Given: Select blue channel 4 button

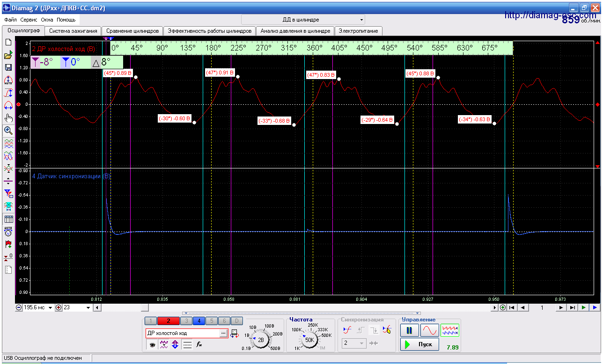Looking at the screenshot, I should 199,321.
